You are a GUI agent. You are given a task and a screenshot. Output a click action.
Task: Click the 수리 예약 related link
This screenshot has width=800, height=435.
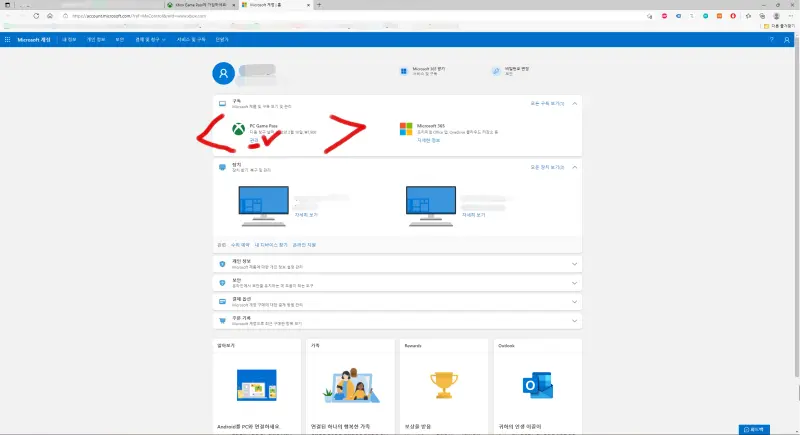pos(240,245)
